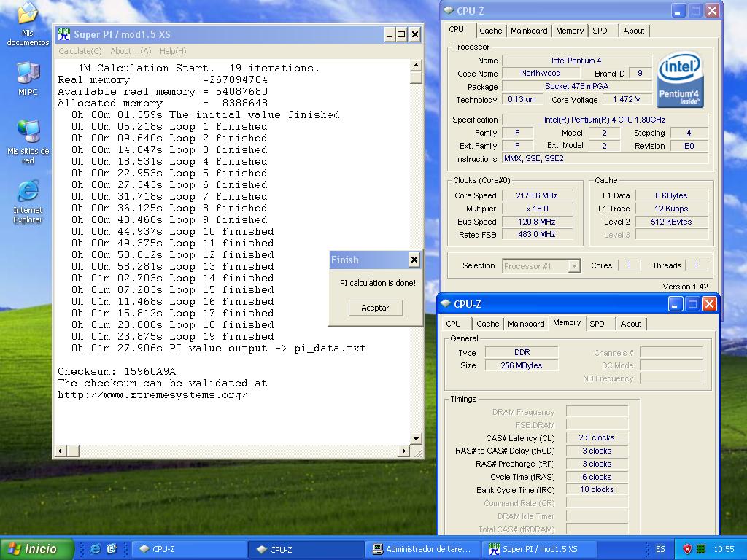This screenshot has width=747, height=560.
Task: Click Code Name value Northwood
Action: 541,73
